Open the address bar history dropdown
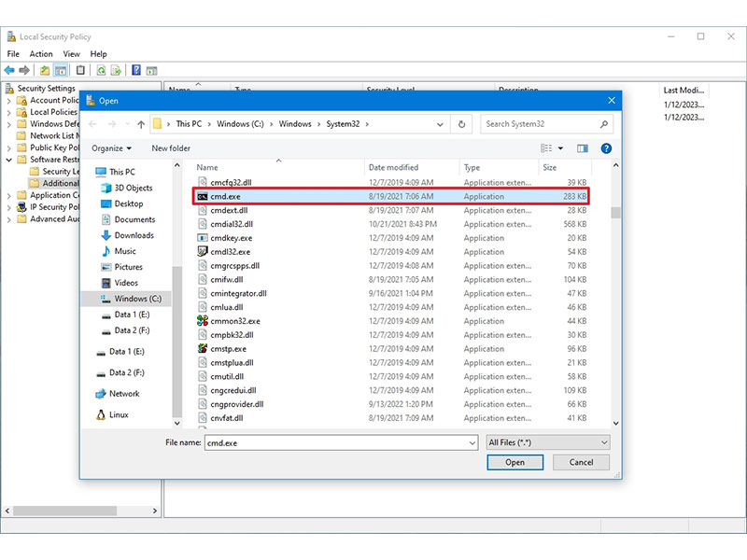The width and height of the screenshot is (747, 560). (x=440, y=124)
